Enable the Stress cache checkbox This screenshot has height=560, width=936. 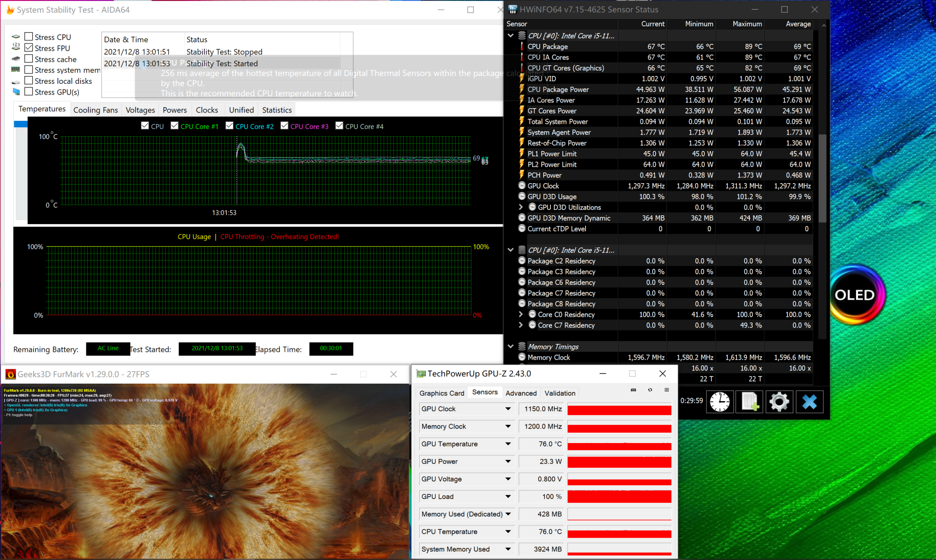pyautogui.click(x=29, y=58)
